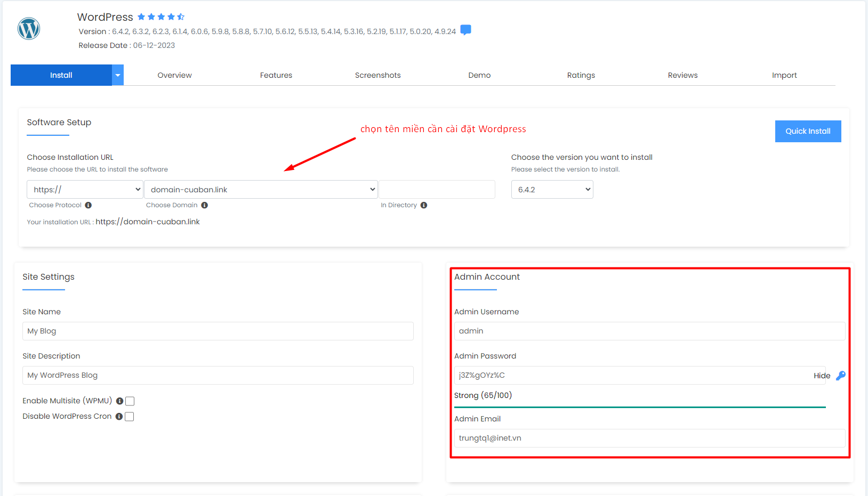Click the Software Setup heading
The width and height of the screenshot is (868, 496).
pos(59,122)
